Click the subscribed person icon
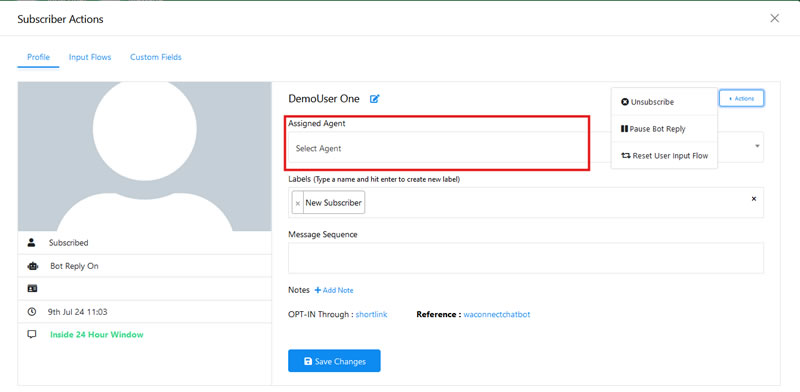This screenshot has height=392, width=800. 32,243
